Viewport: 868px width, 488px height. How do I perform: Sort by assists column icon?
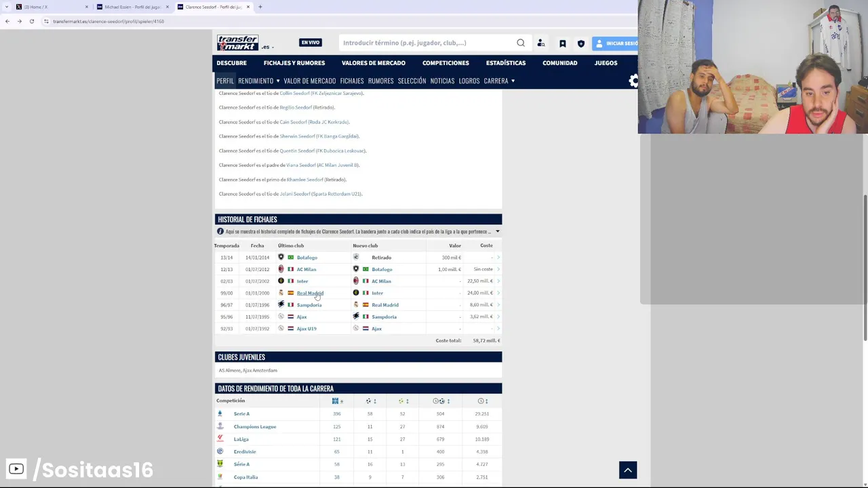402,401
